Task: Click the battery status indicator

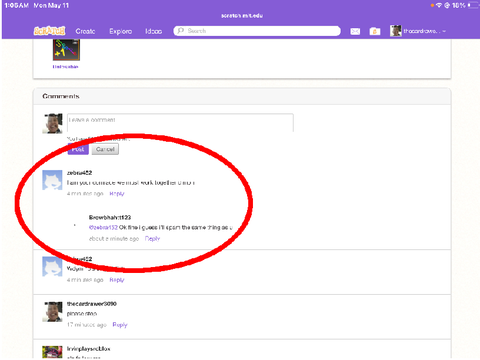Action: point(473,5)
